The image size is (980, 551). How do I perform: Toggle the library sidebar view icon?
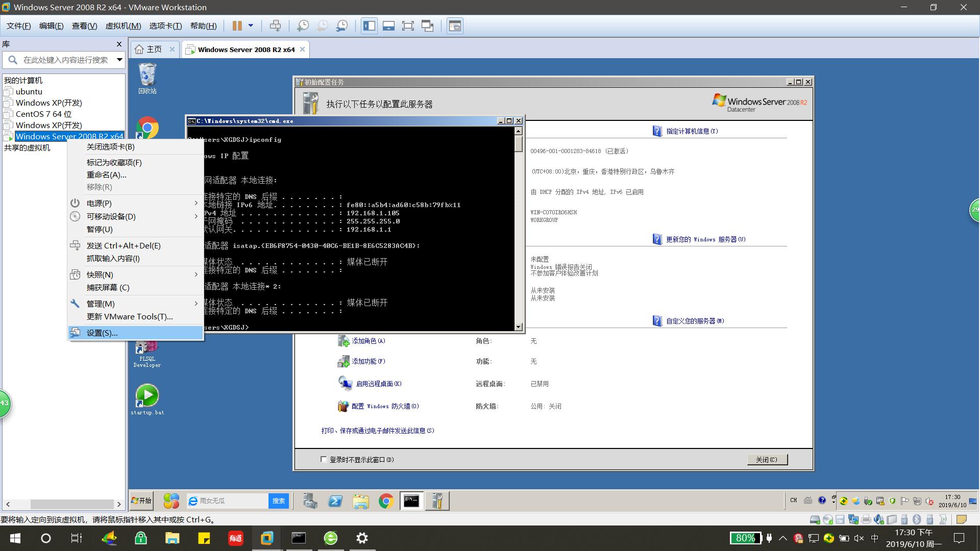(x=369, y=26)
